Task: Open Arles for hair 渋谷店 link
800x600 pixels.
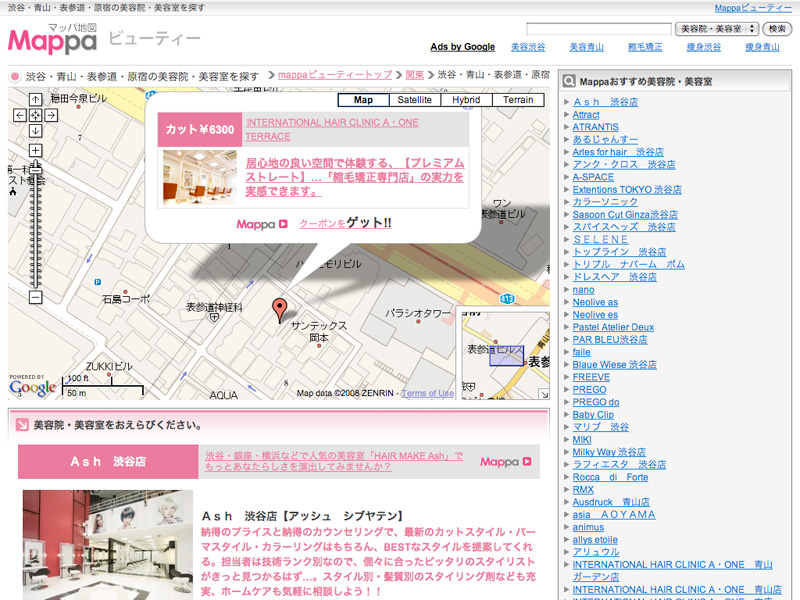Action: click(x=618, y=152)
